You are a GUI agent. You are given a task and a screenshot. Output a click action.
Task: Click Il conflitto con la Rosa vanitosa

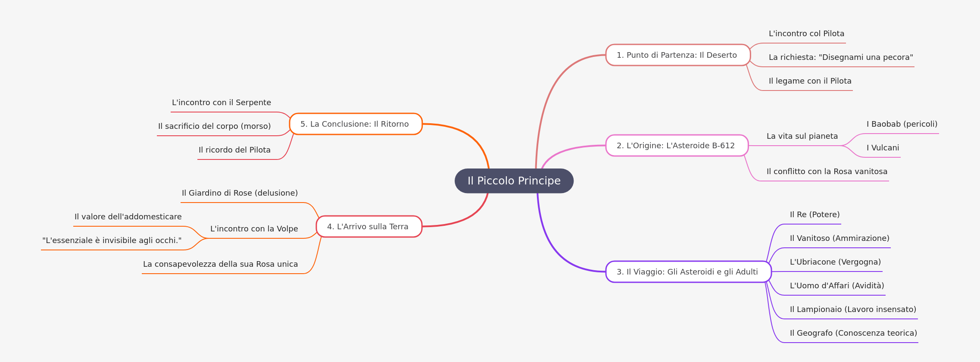[x=827, y=172]
